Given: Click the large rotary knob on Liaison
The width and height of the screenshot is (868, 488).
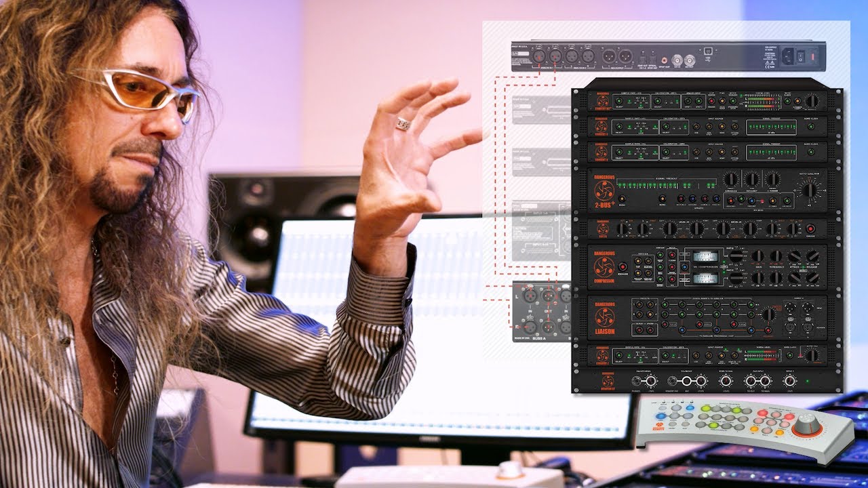Looking at the screenshot, I should pyautogui.click(x=768, y=314).
